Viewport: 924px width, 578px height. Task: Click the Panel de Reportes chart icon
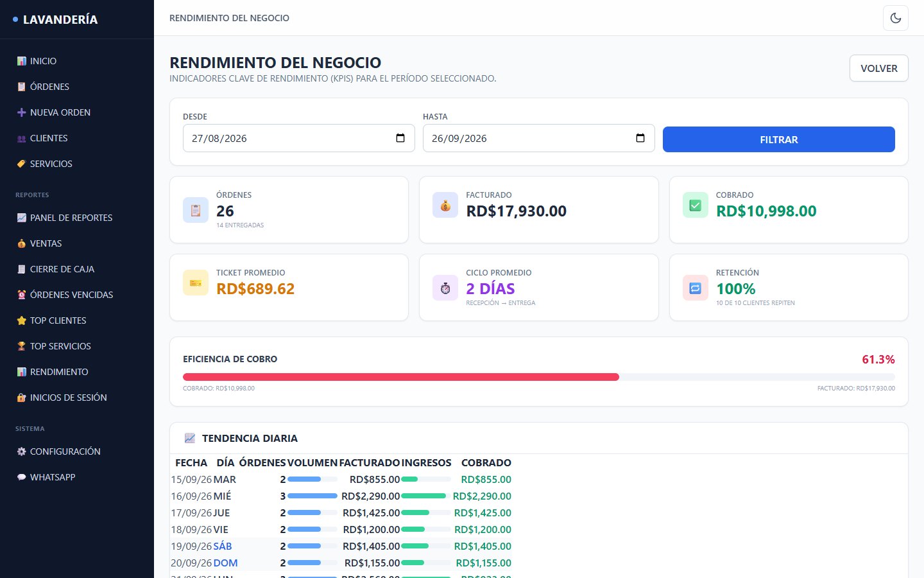coord(22,218)
